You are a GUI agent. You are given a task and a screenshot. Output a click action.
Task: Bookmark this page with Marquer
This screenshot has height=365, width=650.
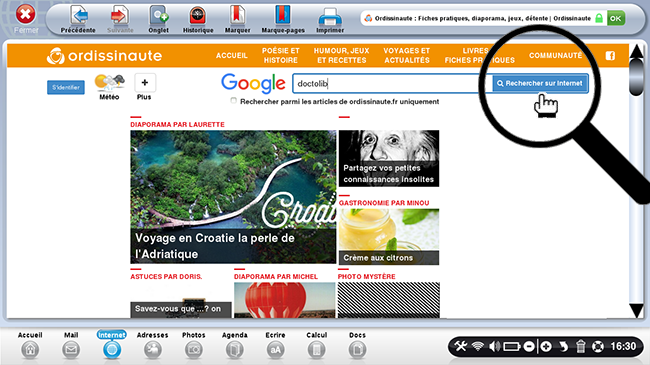tap(238, 19)
